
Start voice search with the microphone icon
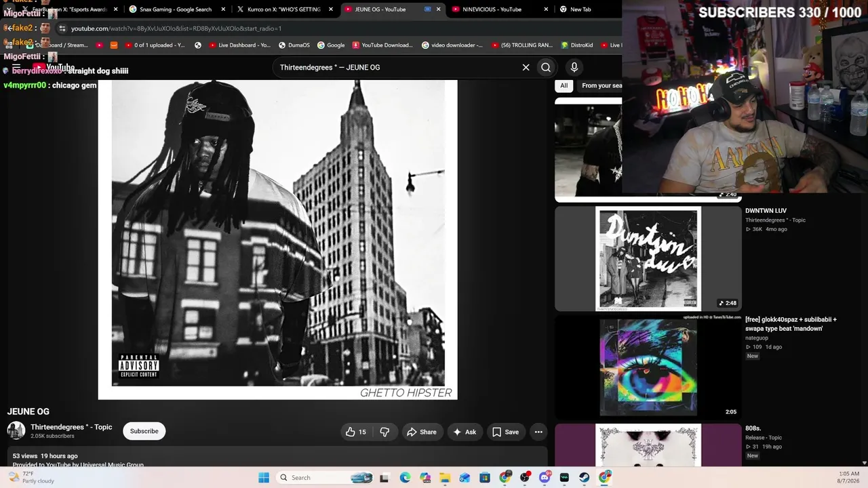pos(574,67)
